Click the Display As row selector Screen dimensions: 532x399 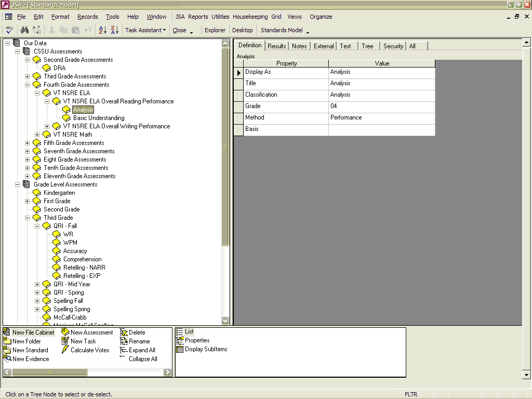point(239,73)
